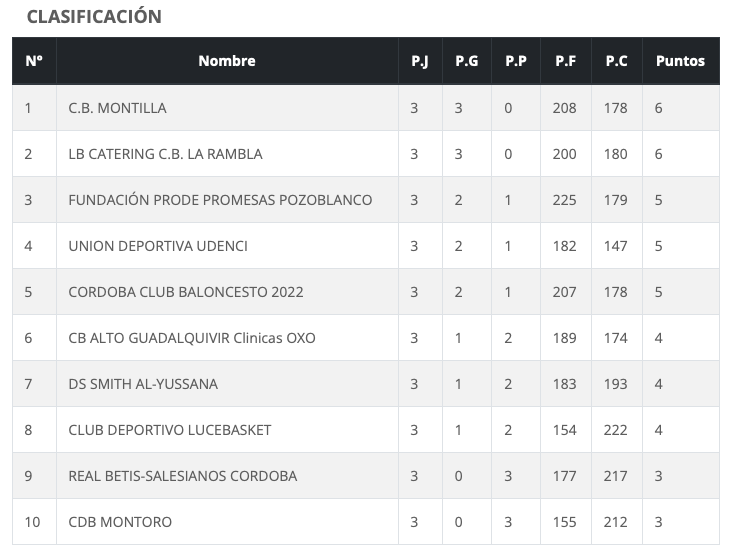The width and height of the screenshot is (733, 555).
Task: Select CORDOBA CLUB BALONCESTO 2022 team
Action: pos(186,292)
